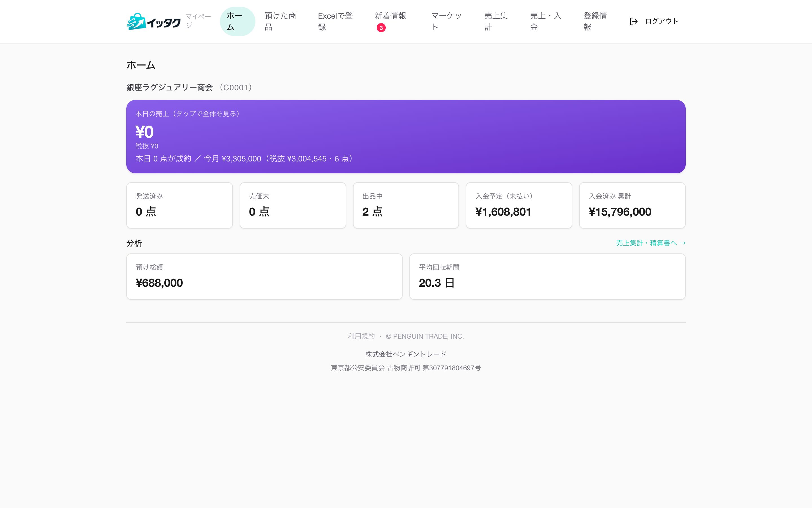Click the 平均回転期間 20.3 日 card
This screenshot has height=508, width=812.
(x=547, y=277)
